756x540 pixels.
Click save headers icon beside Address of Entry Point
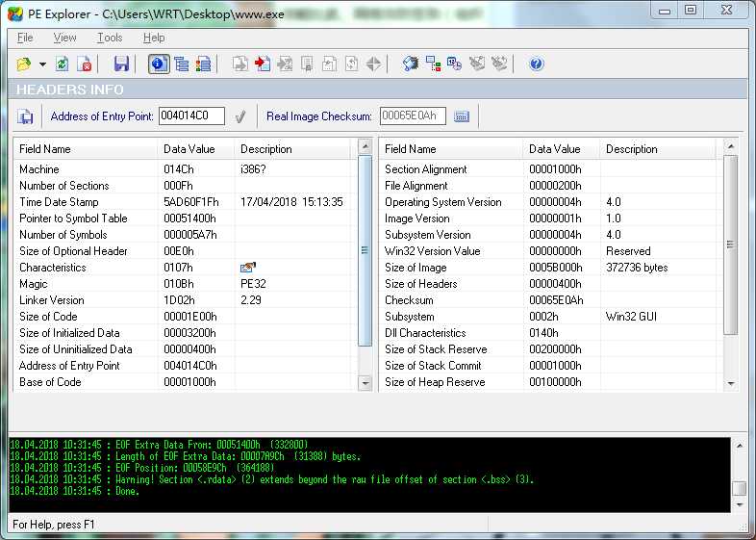point(25,116)
